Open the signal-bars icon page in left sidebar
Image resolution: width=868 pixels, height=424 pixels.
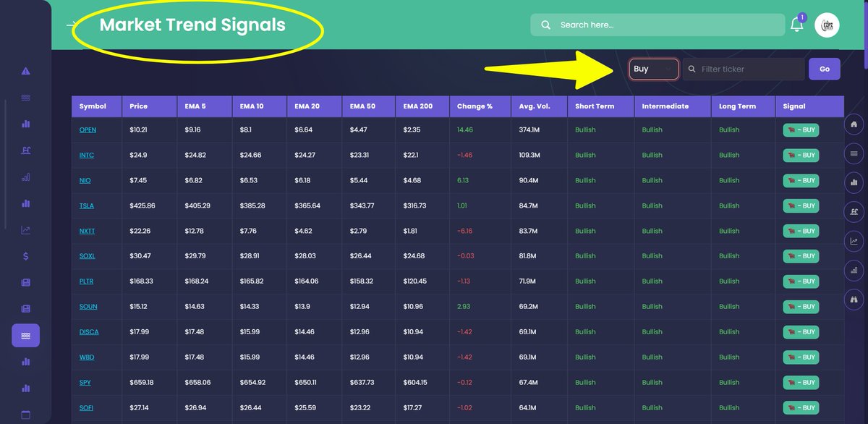coord(25,177)
